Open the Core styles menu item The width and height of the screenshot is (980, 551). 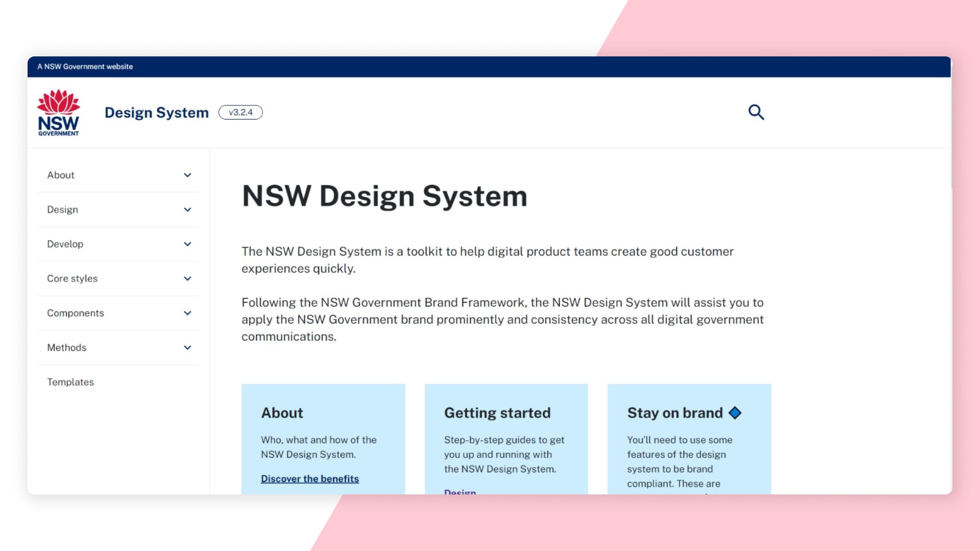[118, 279]
